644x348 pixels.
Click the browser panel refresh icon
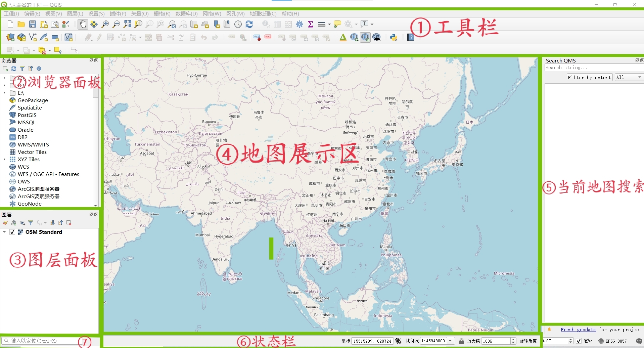(x=14, y=69)
